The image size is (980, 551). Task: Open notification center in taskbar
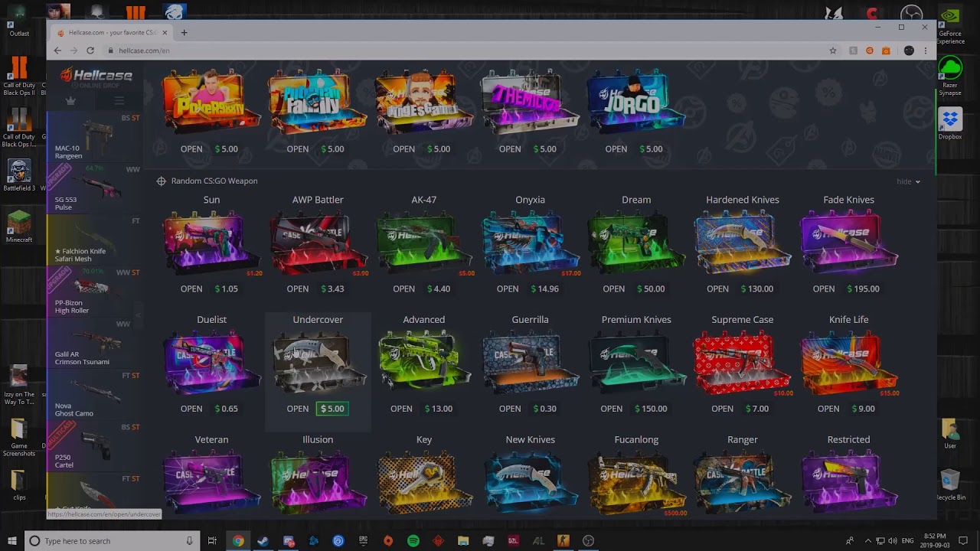click(x=965, y=541)
